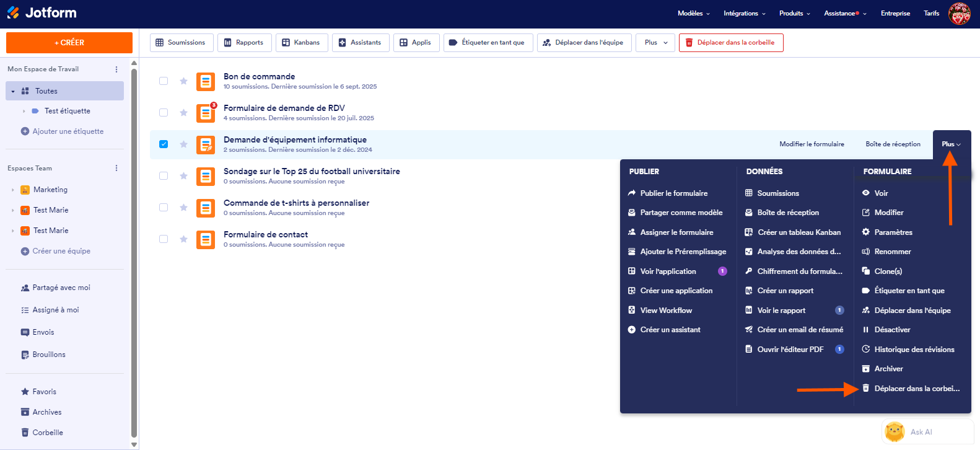The height and width of the screenshot is (450, 980).
Task: Click toolbar Déplacer dans la corbeille button
Action: click(731, 43)
